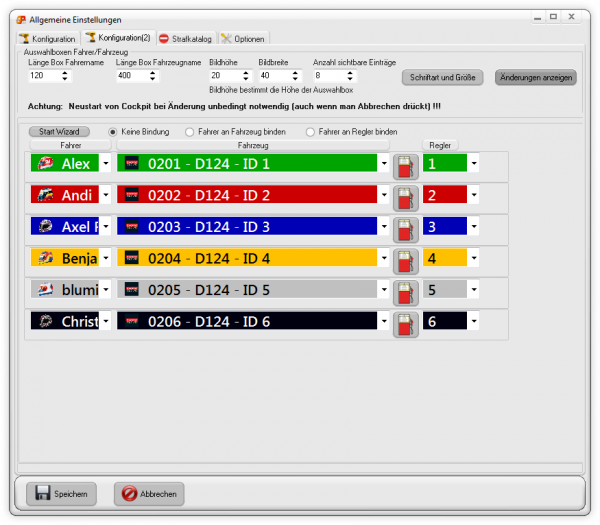Click the Länge Box Fahrername input field
This screenshot has width=600, height=525.
click(43, 76)
